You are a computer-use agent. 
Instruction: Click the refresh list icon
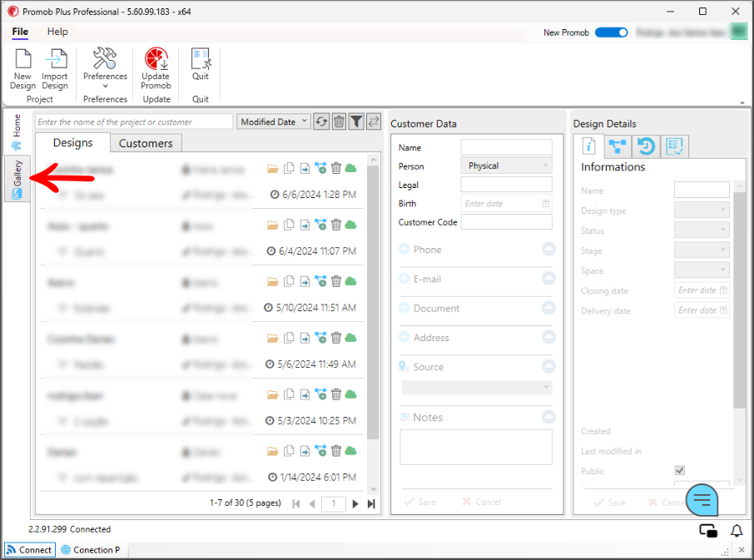point(321,121)
